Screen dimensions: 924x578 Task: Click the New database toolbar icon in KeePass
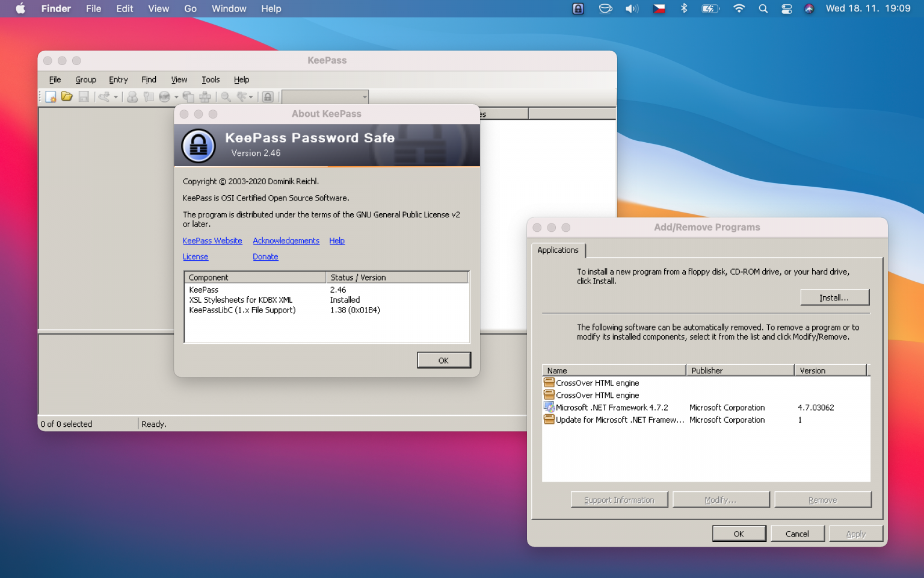(x=51, y=97)
